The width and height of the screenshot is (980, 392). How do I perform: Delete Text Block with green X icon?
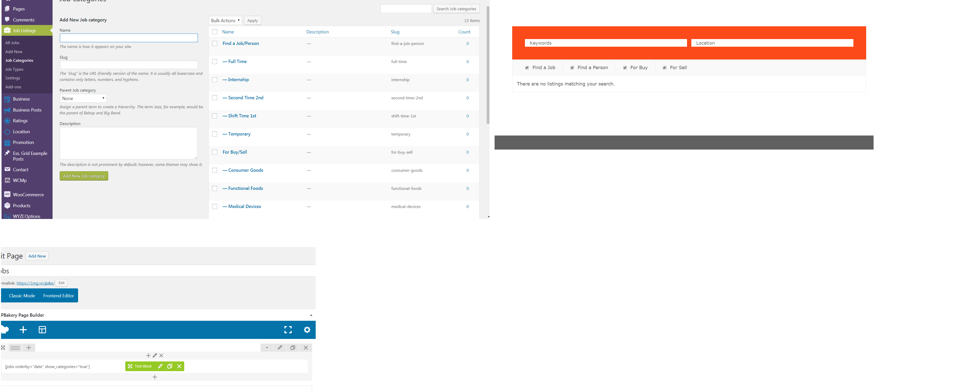coord(179,366)
